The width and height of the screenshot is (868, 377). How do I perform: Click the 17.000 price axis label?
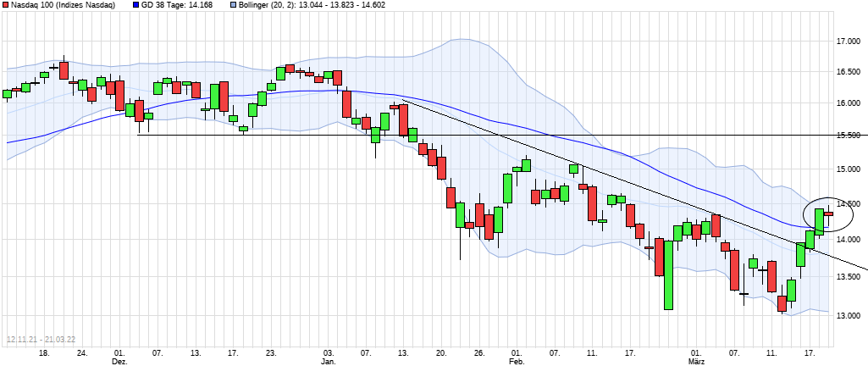tap(849, 42)
